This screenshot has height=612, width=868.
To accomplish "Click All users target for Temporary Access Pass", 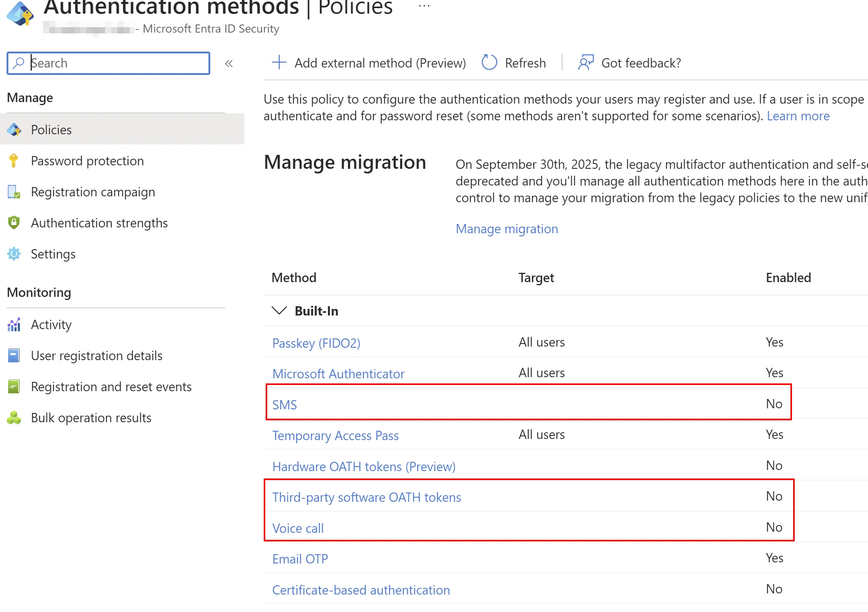I will point(541,434).
